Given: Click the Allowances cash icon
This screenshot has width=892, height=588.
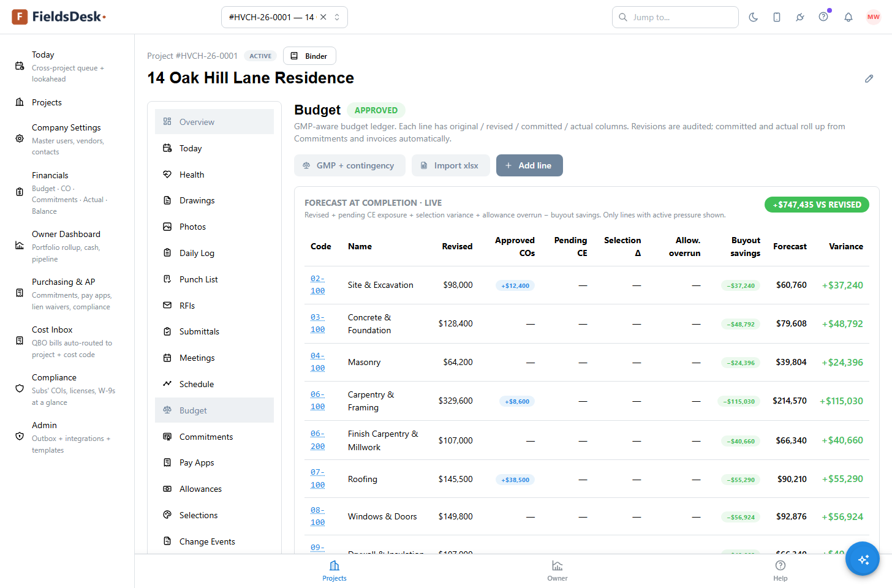Looking at the screenshot, I should tap(167, 489).
